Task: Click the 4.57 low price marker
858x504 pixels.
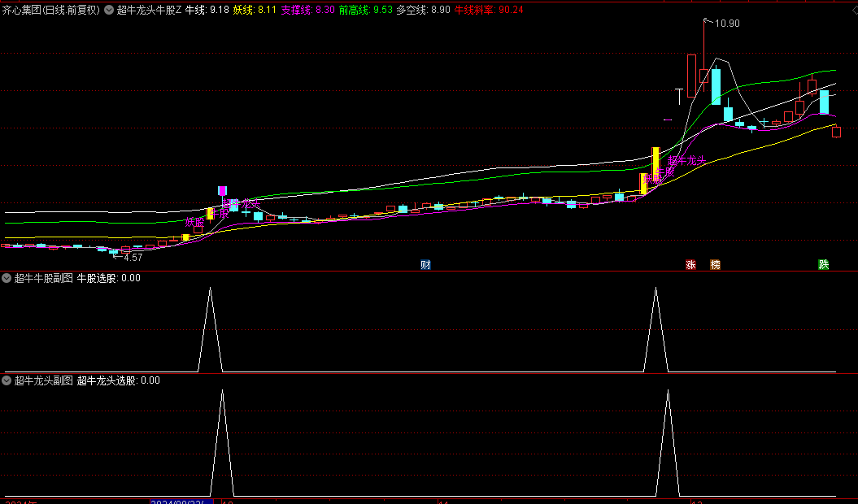Action: click(x=132, y=258)
